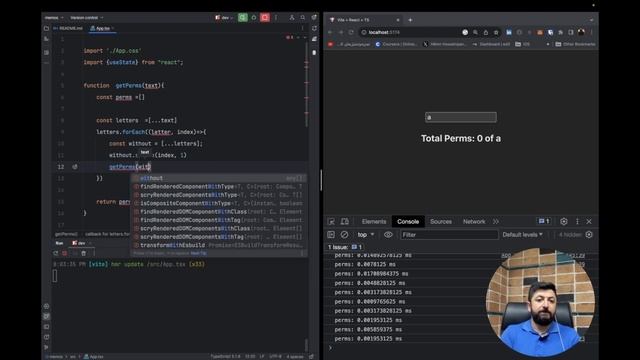This screenshot has height=360, width=640.
Task: Choose findRenderedComponentWithType completion
Action: 218,187
